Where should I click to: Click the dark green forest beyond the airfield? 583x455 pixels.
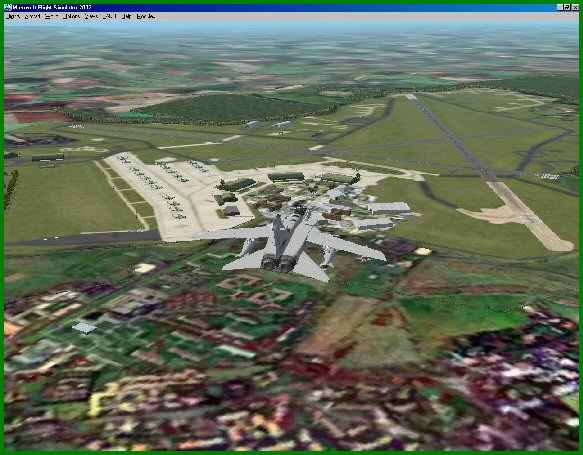231,109
